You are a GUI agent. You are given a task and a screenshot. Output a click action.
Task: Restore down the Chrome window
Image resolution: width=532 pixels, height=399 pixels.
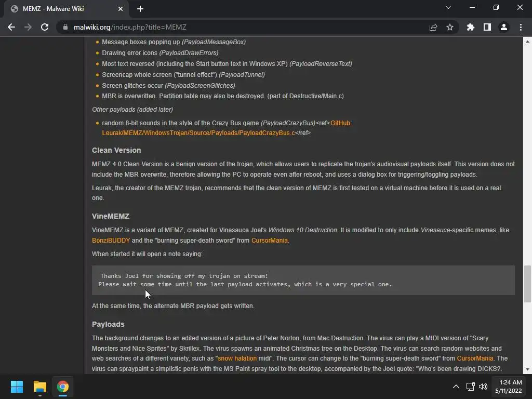[x=496, y=7]
